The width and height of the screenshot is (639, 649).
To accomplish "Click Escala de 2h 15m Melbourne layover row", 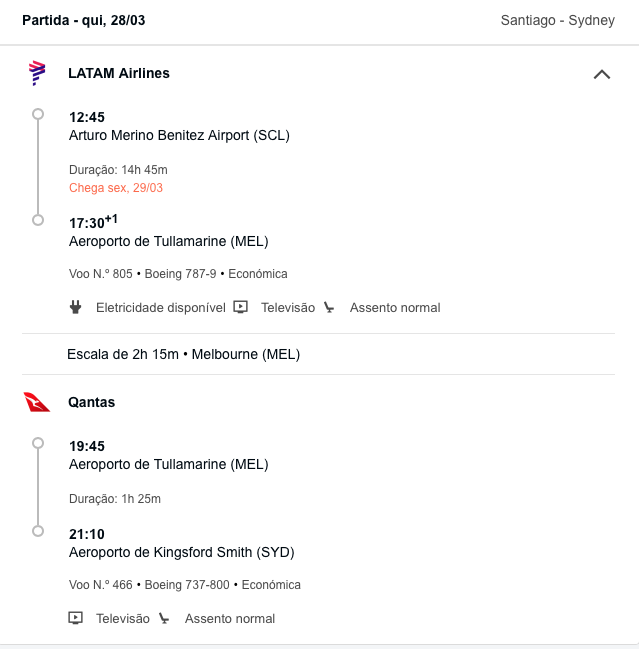I will coord(318,354).
